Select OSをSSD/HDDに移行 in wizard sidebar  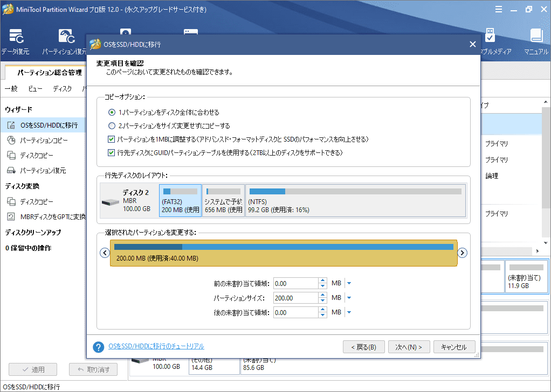click(x=43, y=125)
